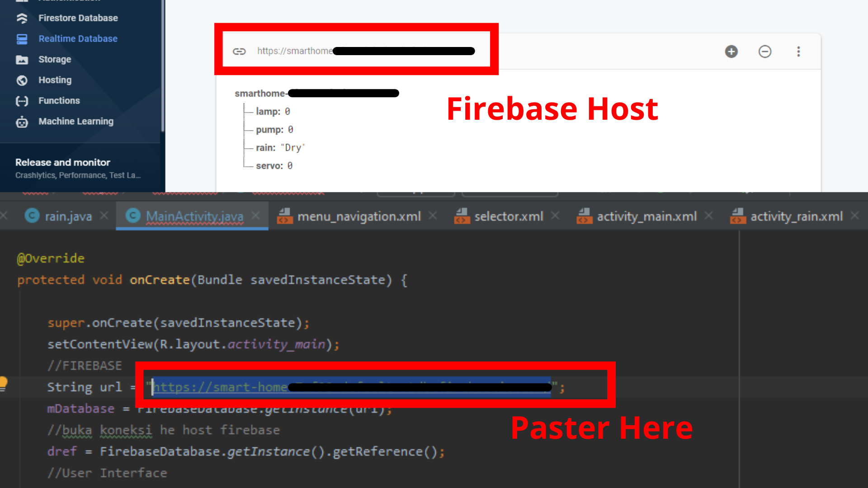Image resolution: width=868 pixels, height=488 pixels.
Task: Click the add node plus icon
Action: click(x=731, y=52)
